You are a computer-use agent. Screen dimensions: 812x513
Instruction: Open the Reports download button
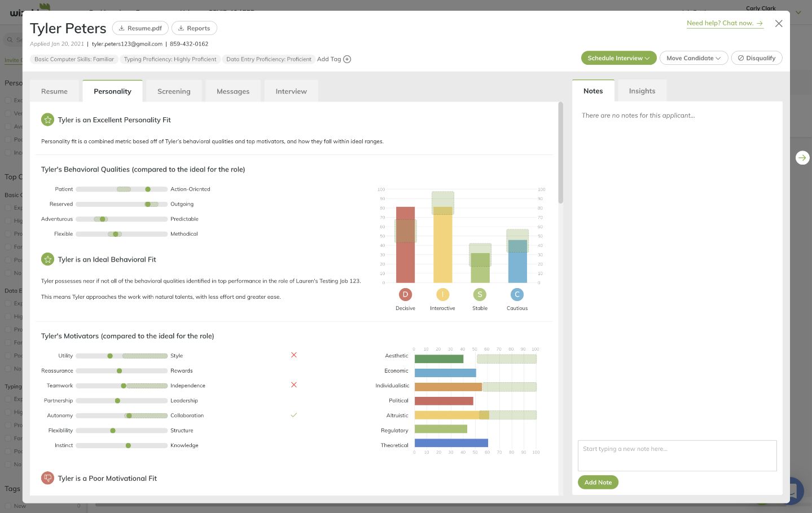194,28
